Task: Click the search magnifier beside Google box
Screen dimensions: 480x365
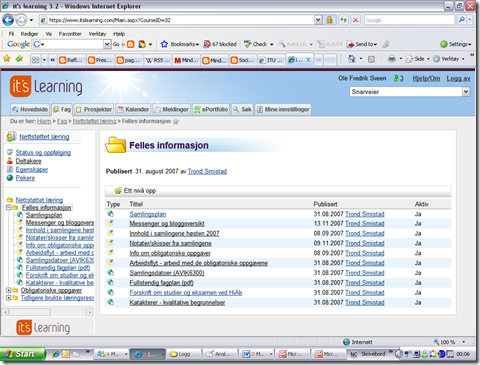Action: tap(462, 20)
